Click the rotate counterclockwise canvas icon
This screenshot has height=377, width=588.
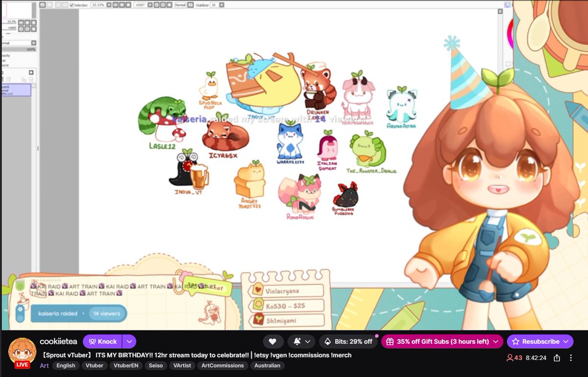click(156, 4)
